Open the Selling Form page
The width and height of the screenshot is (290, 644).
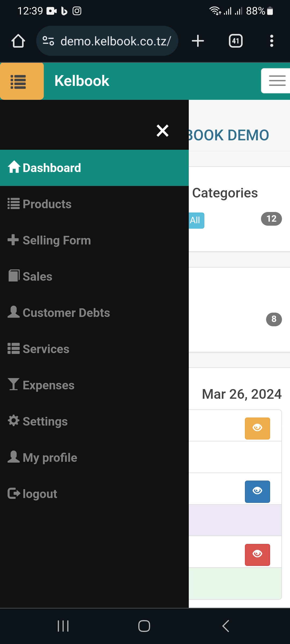pyautogui.click(x=57, y=240)
